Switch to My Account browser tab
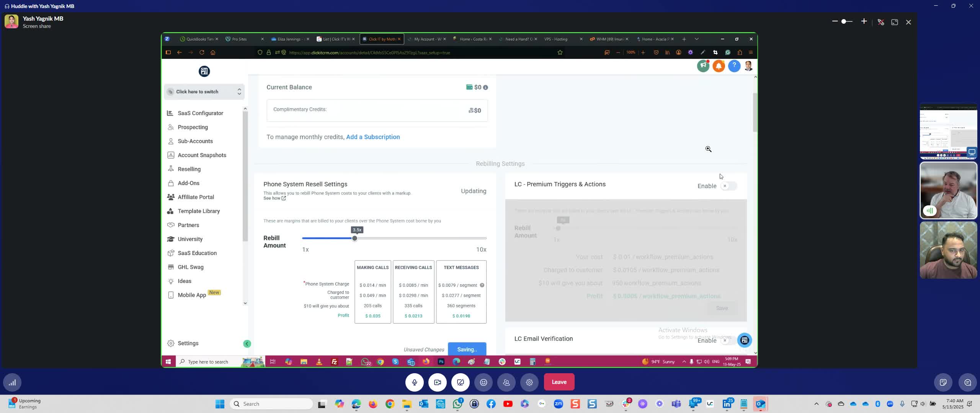Viewport: 980px width, 413px height. pyautogui.click(x=426, y=39)
